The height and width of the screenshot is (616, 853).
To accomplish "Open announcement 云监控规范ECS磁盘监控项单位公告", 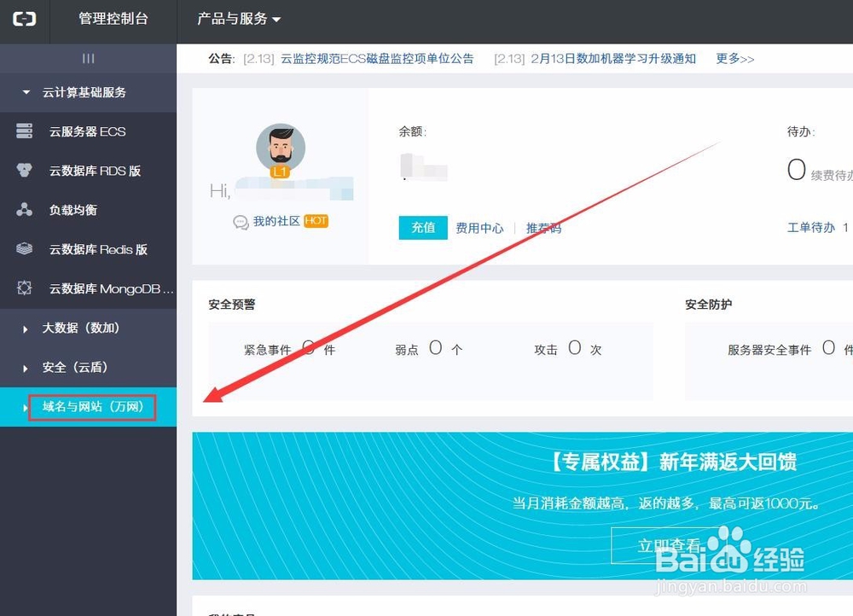I will click(x=377, y=59).
